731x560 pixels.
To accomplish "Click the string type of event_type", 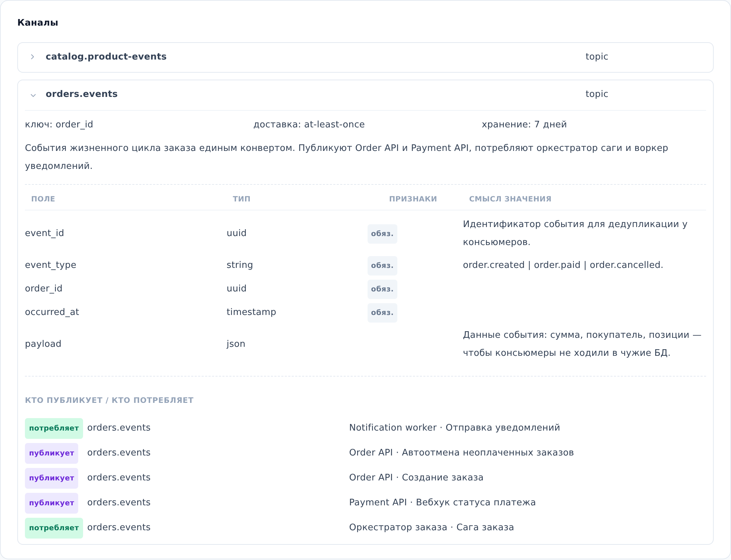I will pyautogui.click(x=240, y=265).
